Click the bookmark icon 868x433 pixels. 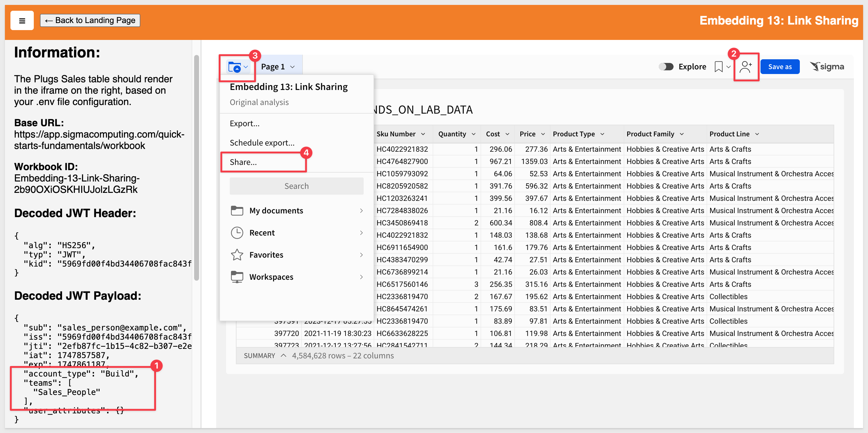(x=718, y=67)
